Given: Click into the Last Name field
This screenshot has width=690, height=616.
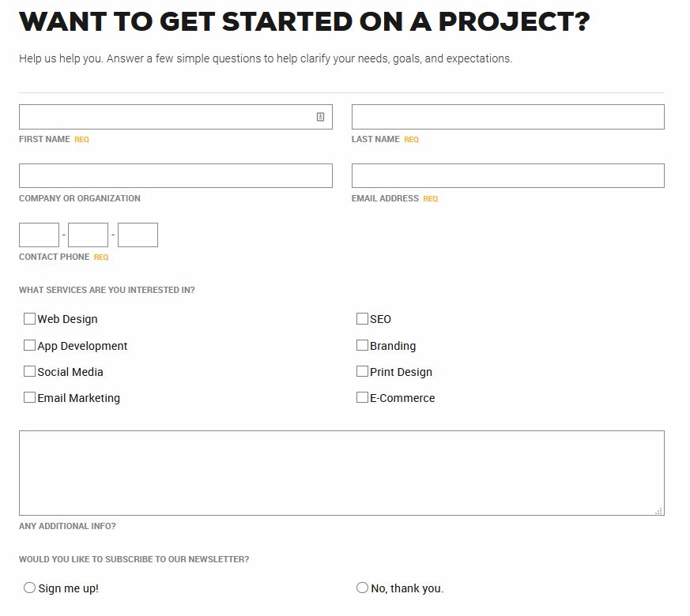Looking at the screenshot, I should [x=507, y=117].
